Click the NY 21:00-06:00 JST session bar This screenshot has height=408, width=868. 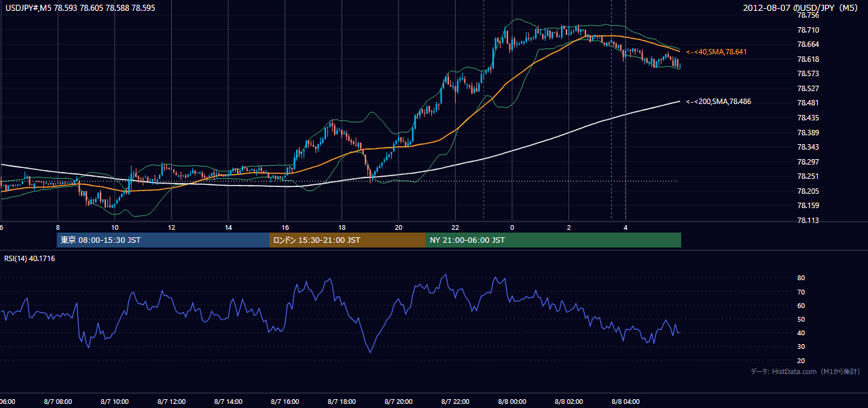(554, 240)
